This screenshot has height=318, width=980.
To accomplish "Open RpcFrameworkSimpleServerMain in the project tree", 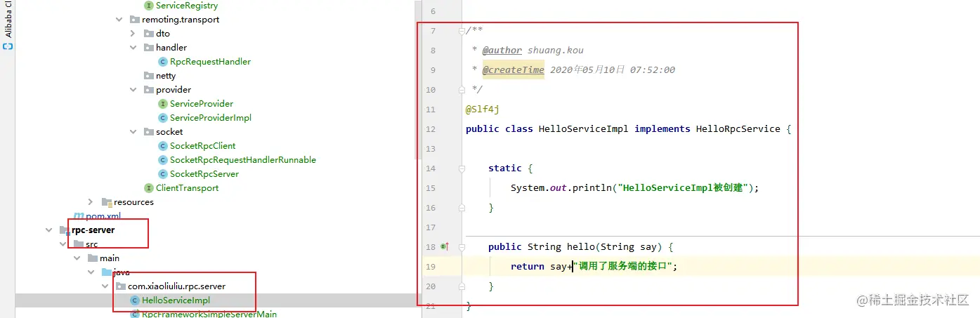I will 209,314.
